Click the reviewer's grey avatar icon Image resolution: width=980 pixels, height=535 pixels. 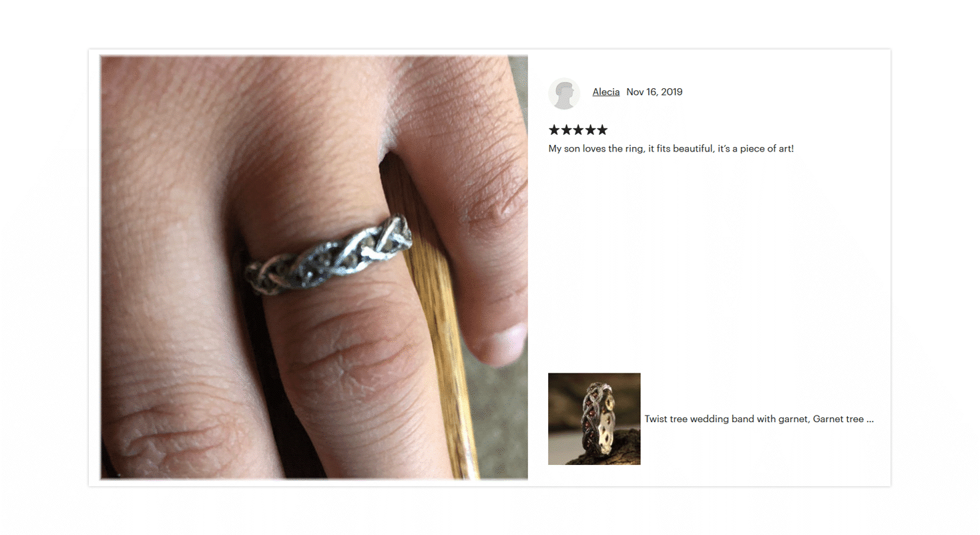(564, 93)
